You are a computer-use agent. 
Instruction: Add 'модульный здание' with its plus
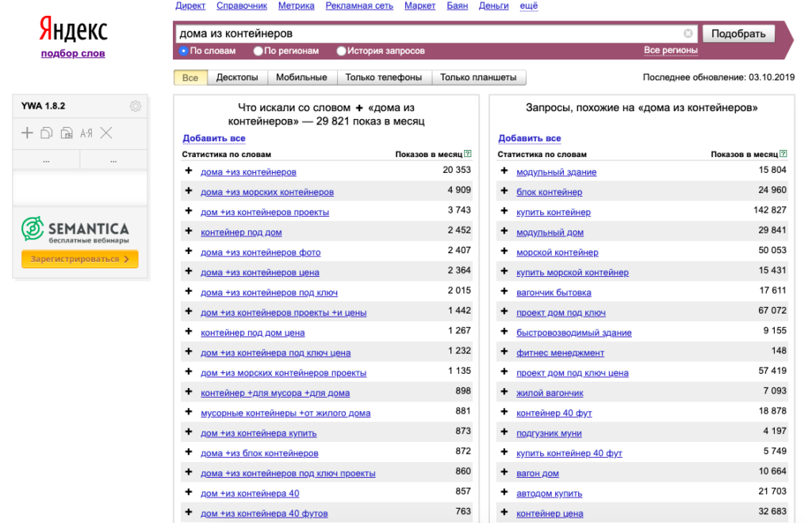[504, 171]
